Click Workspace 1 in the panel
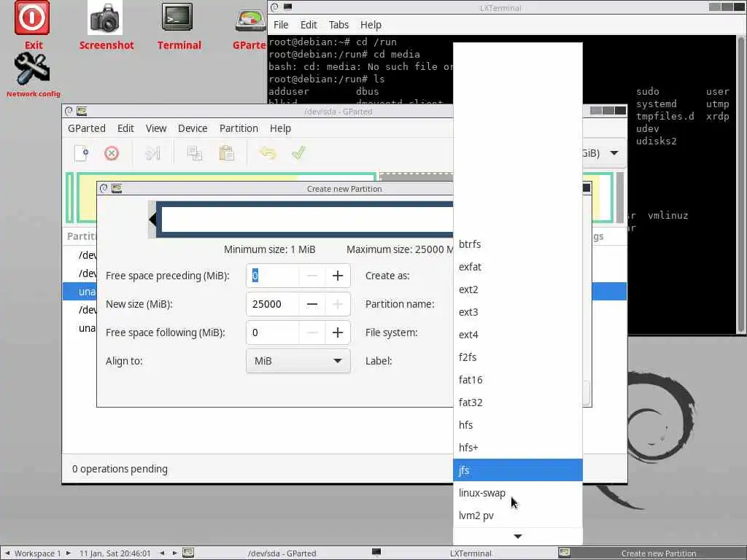747x560 pixels. tap(37, 553)
